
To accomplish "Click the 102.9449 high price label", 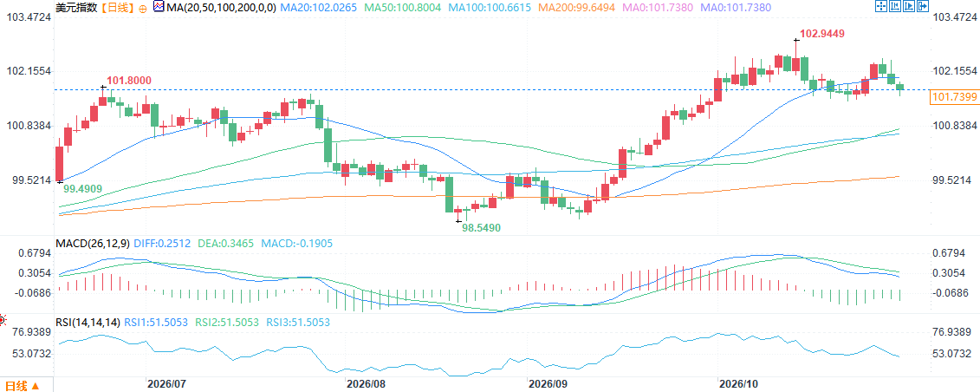I will [821, 32].
